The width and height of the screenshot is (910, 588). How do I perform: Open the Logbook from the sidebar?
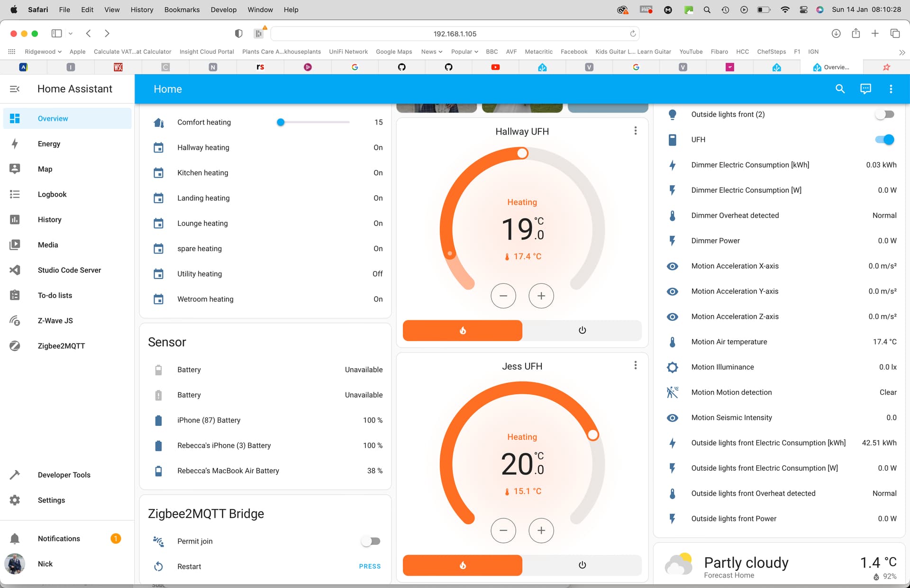tap(15, 194)
